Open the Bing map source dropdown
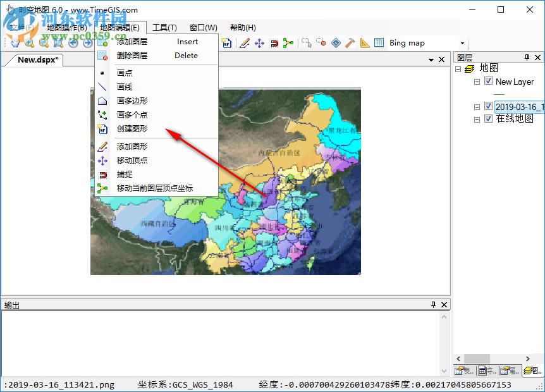The height and width of the screenshot is (392, 545). coord(461,42)
